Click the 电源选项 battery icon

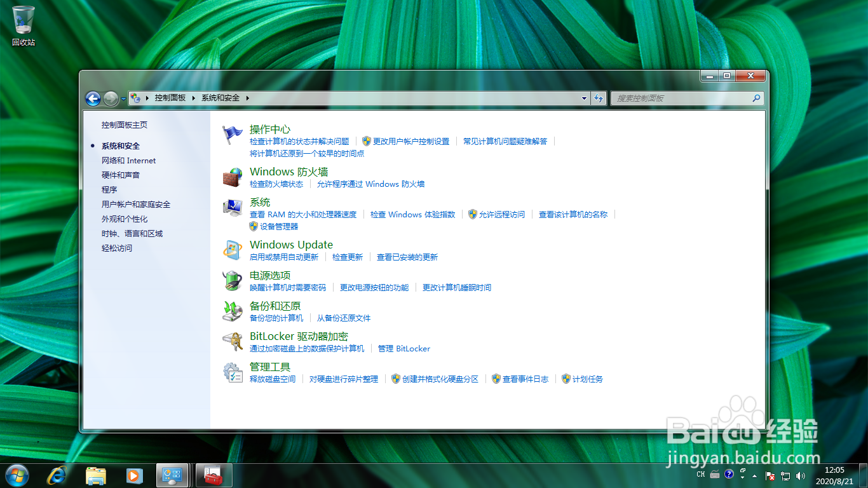[233, 281]
